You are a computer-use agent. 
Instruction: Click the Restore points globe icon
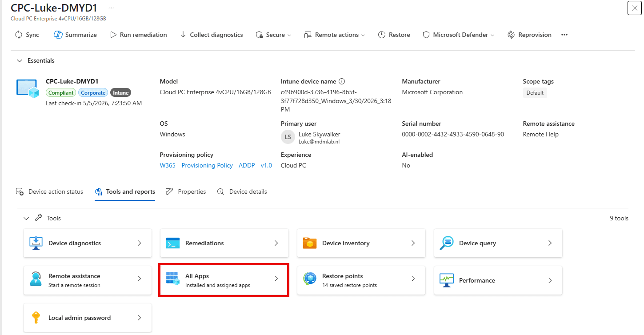(x=310, y=279)
